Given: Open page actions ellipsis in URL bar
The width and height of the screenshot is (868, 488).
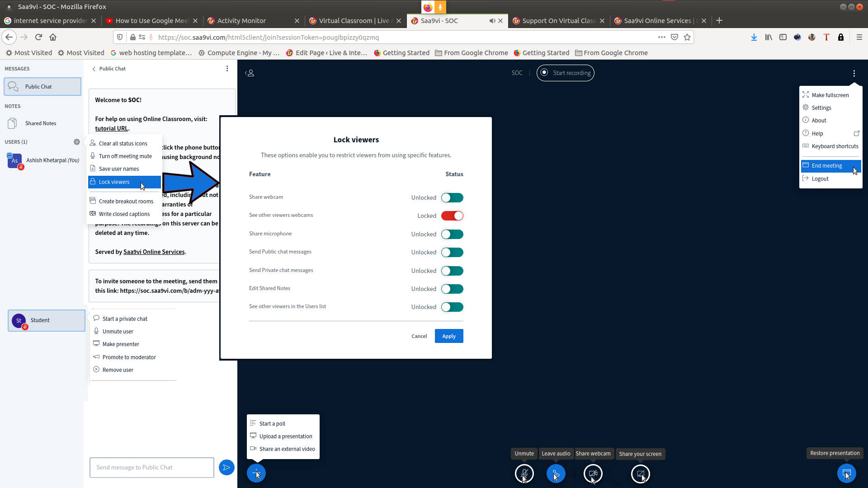Looking at the screenshot, I should pos(661,37).
